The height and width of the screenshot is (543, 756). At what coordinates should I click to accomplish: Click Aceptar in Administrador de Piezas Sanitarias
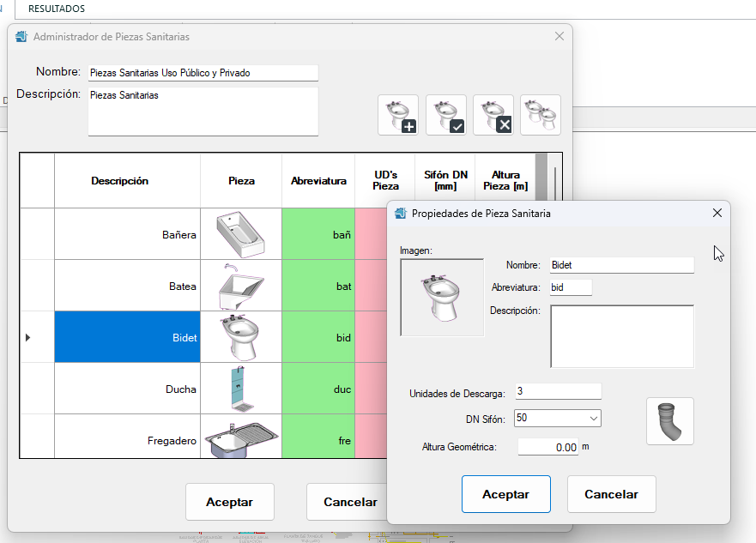pos(229,502)
